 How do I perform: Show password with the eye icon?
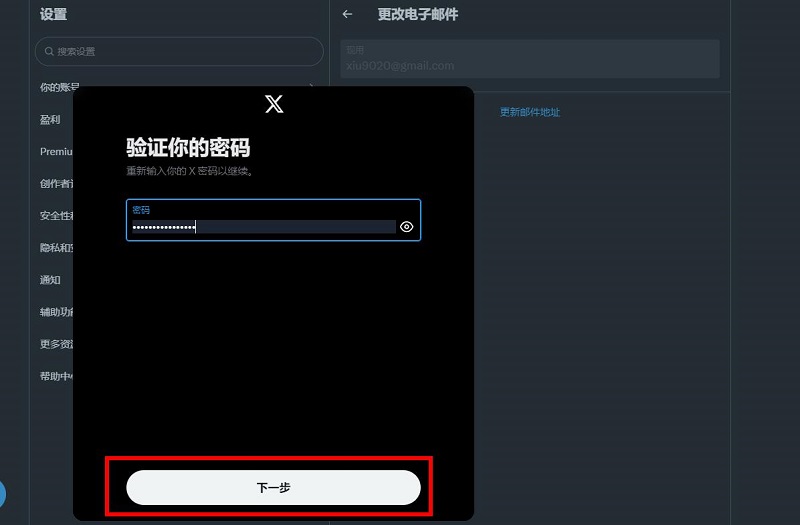click(407, 227)
